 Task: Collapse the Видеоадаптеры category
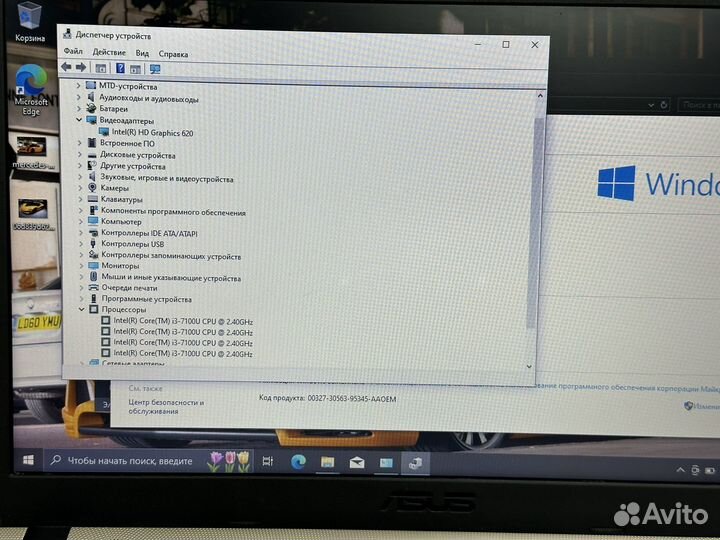81,120
